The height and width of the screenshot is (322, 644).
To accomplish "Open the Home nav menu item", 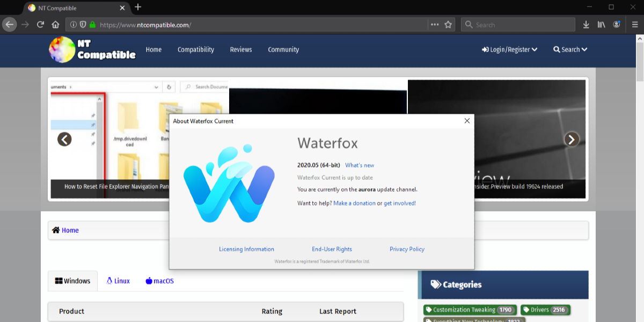I will pos(153,49).
